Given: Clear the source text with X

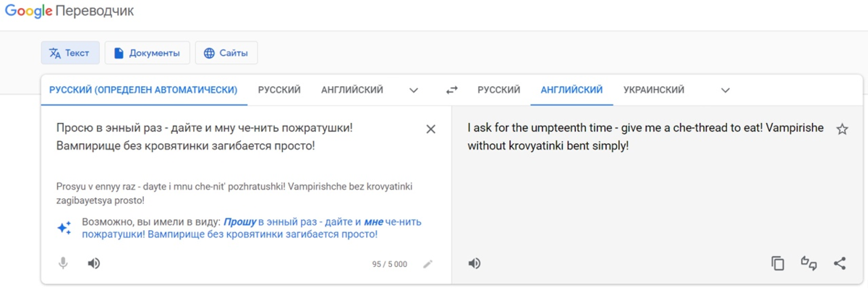Looking at the screenshot, I should pos(430,129).
